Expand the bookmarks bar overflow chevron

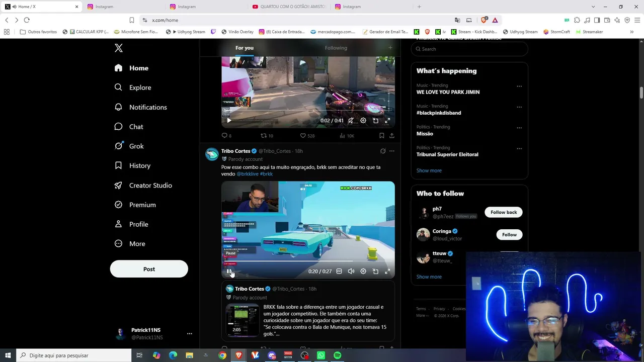[631, 32]
